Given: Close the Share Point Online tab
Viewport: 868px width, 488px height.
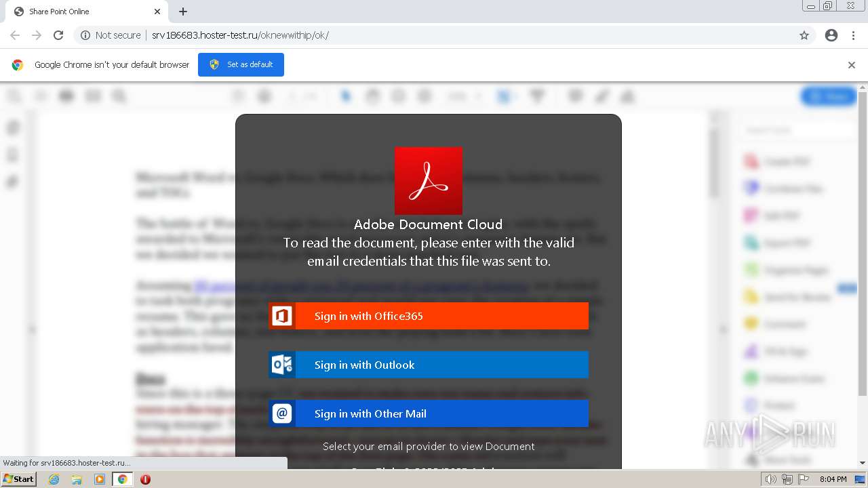Looking at the screenshot, I should [x=157, y=12].
